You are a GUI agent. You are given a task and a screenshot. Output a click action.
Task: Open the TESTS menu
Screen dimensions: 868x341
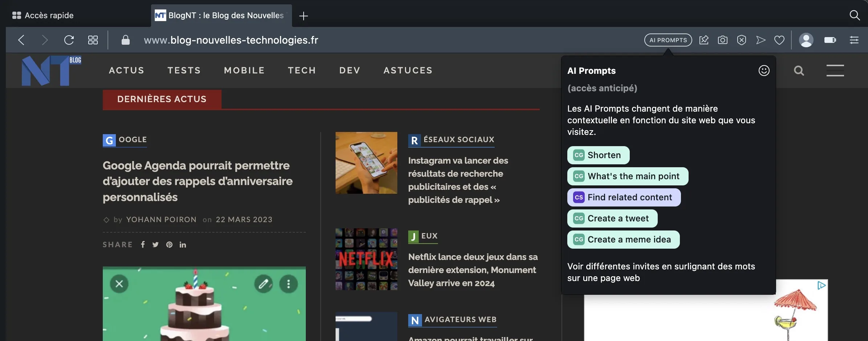pos(184,70)
